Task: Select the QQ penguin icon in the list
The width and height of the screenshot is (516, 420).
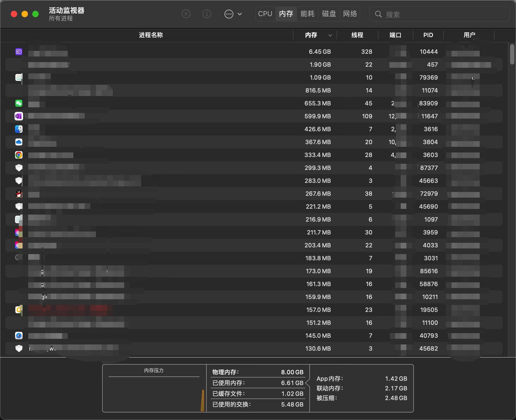Action: [x=19, y=194]
